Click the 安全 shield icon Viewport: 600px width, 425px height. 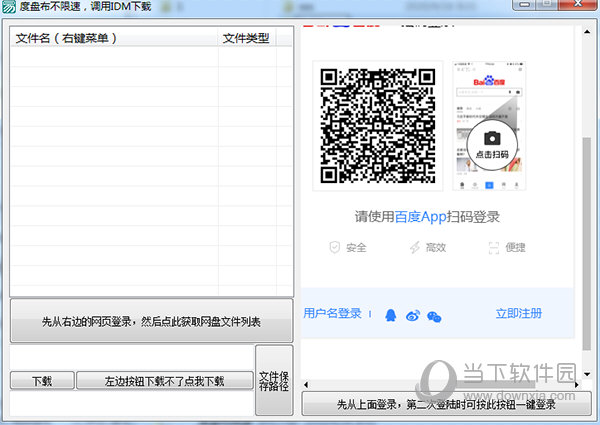pyautogui.click(x=334, y=247)
